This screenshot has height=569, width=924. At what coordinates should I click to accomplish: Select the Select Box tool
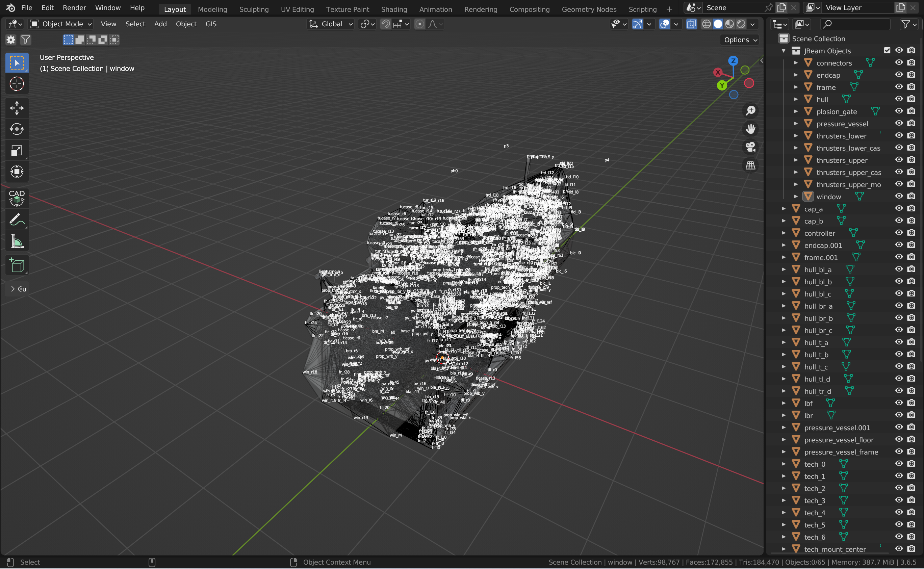pyautogui.click(x=17, y=62)
